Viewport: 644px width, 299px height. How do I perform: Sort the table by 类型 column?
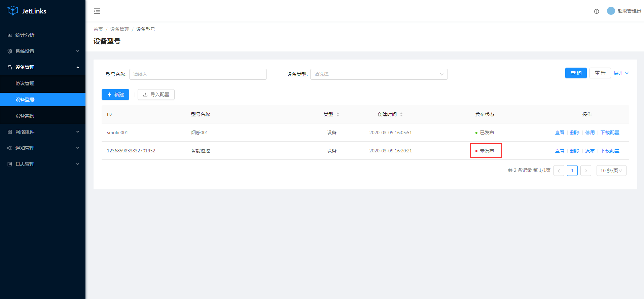(x=331, y=114)
